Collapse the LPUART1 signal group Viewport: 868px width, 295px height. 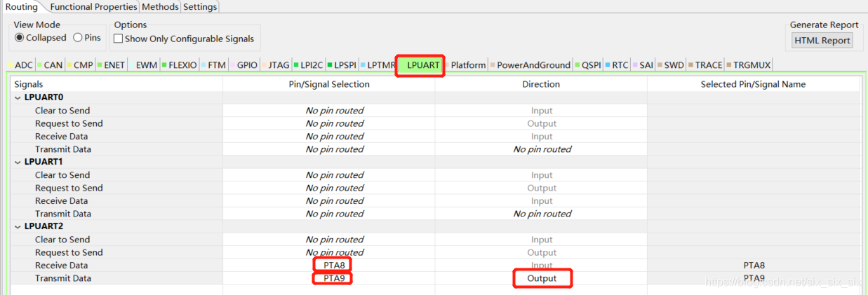coord(18,162)
